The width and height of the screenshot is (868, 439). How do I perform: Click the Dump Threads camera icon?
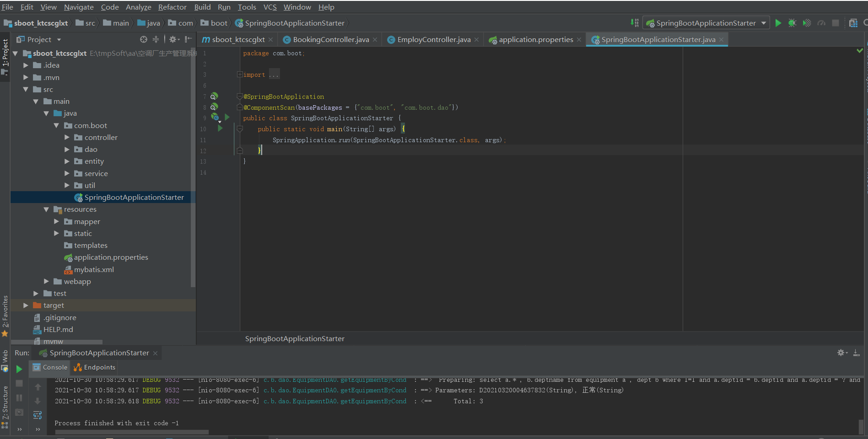tap(19, 412)
